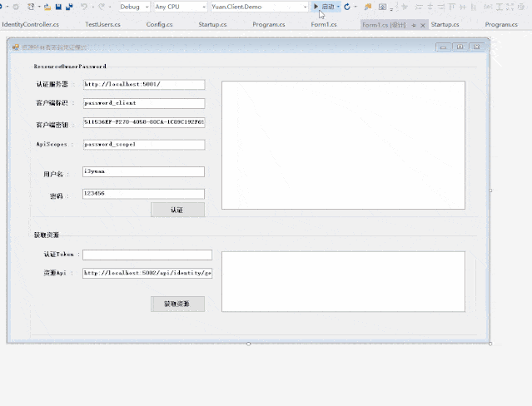
Task: Click the Save file toolbar icon
Action: (58, 7)
